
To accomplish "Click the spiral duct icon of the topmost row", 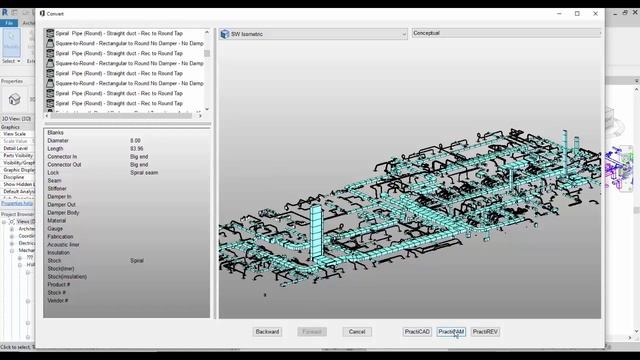I will 50,33.
